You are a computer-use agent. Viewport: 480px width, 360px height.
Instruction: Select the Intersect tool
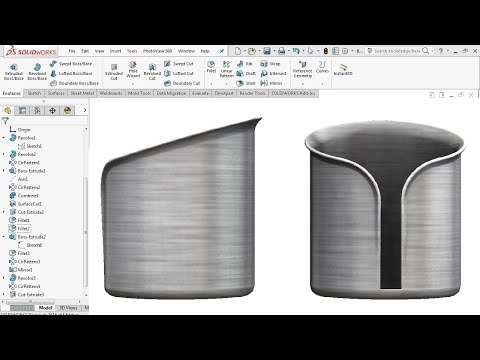(273, 73)
